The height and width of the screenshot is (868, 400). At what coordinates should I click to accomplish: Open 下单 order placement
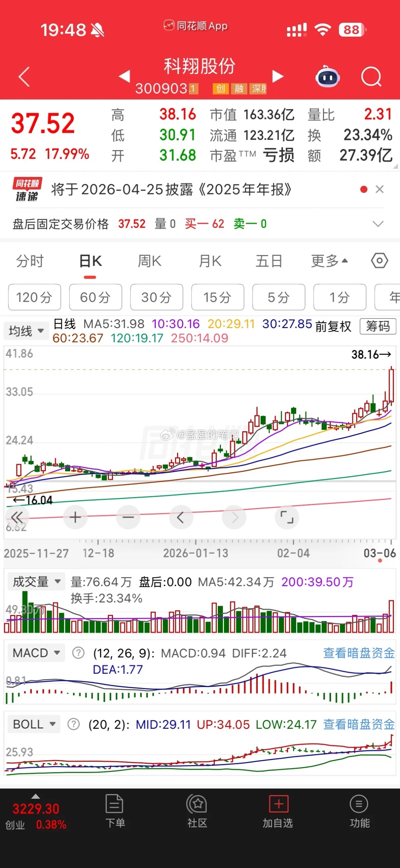(115, 811)
